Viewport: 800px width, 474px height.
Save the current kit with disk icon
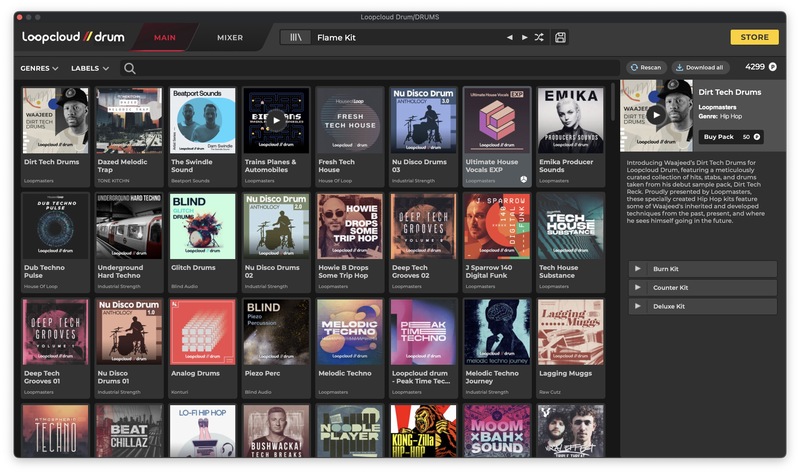(x=561, y=37)
